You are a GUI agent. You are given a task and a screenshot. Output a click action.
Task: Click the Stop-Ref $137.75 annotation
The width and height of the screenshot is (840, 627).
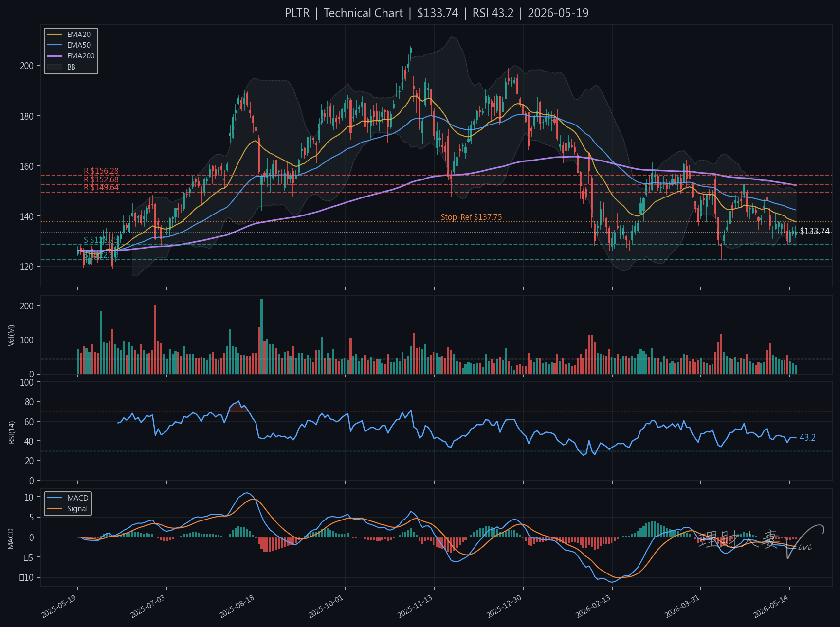[471, 217]
